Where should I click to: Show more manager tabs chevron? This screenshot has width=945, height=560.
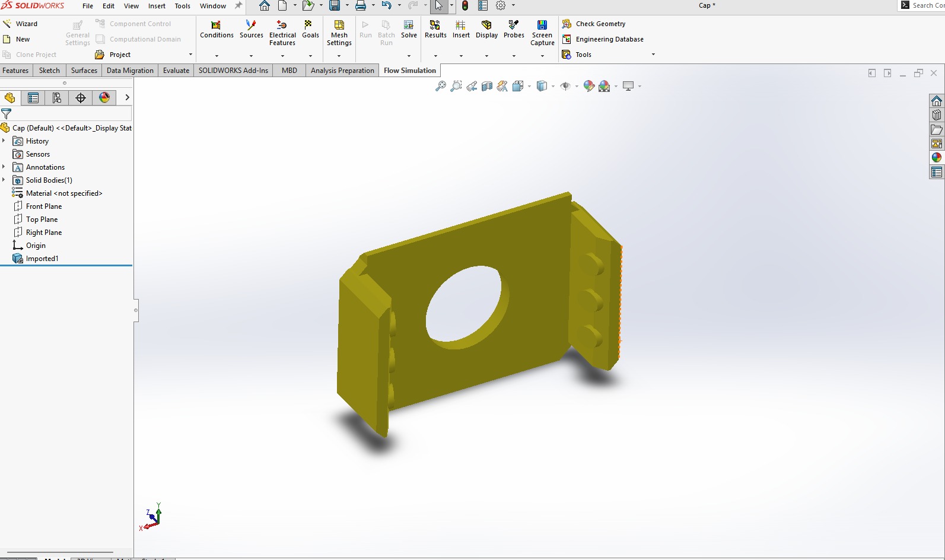127,98
